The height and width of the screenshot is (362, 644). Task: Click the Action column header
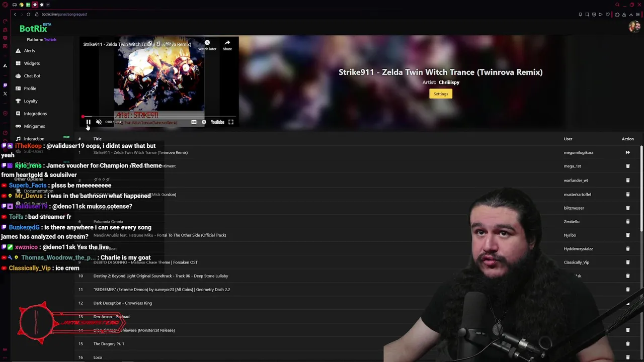[627, 139]
